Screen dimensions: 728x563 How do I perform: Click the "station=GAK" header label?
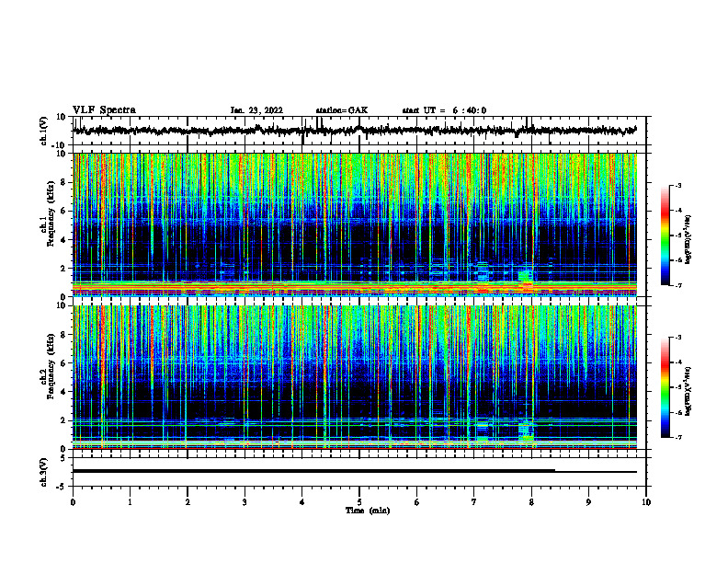point(342,110)
